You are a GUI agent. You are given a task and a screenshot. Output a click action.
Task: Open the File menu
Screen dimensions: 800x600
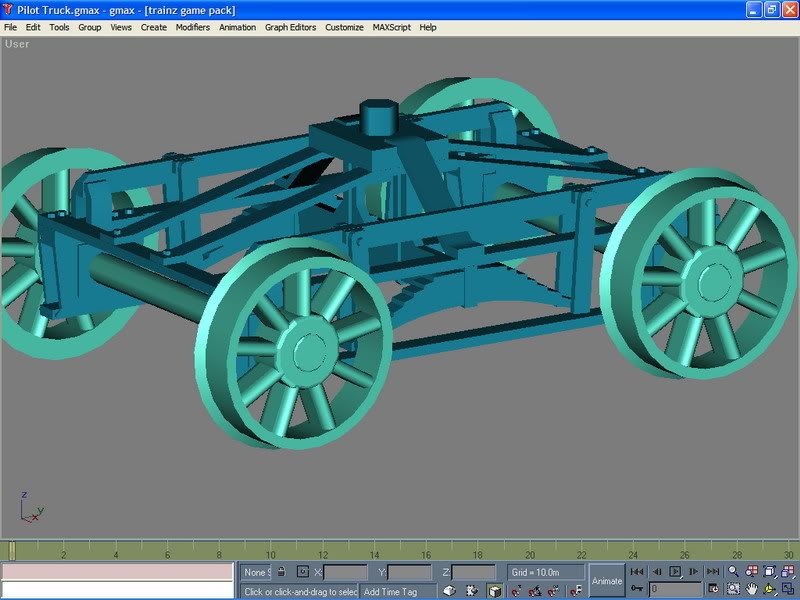point(10,28)
